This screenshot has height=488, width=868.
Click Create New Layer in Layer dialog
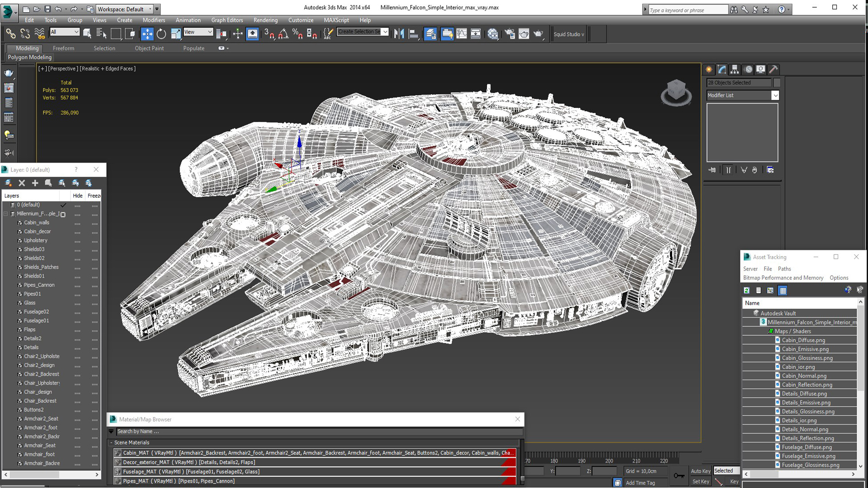(x=9, y=183)
